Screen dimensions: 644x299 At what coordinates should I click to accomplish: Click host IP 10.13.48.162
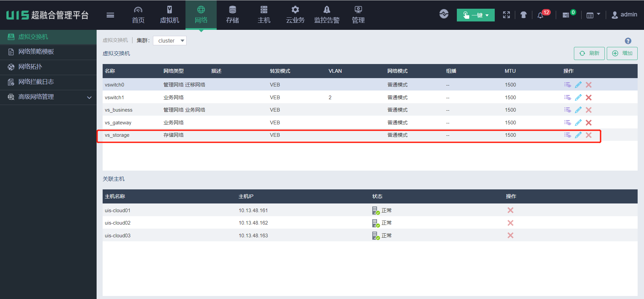253,223
